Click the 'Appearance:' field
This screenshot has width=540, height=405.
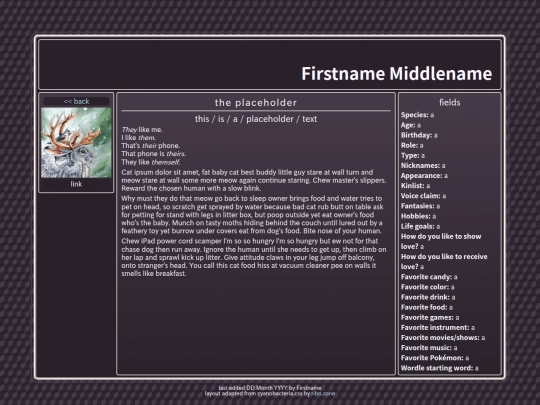coord(424,176)
